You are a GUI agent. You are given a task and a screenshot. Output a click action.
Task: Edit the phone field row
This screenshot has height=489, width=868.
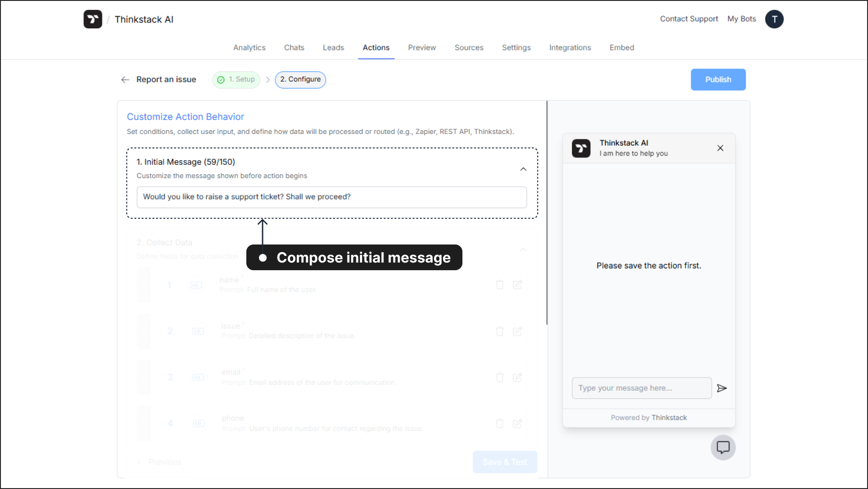517,423
